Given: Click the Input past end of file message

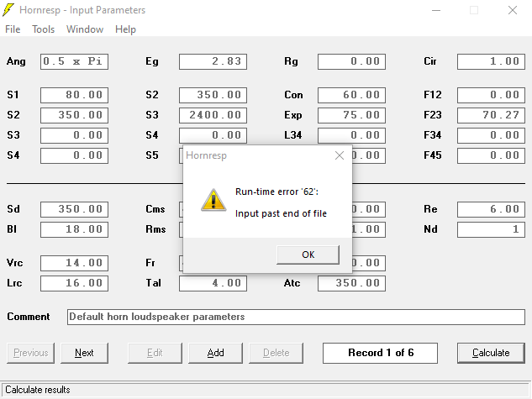Looking at the screenshot, I should 281,213.
